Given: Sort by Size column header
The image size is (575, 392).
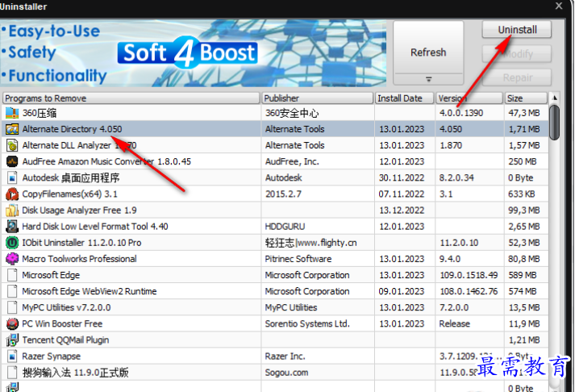Looking at the screenshot, I should tap(526, 98).
